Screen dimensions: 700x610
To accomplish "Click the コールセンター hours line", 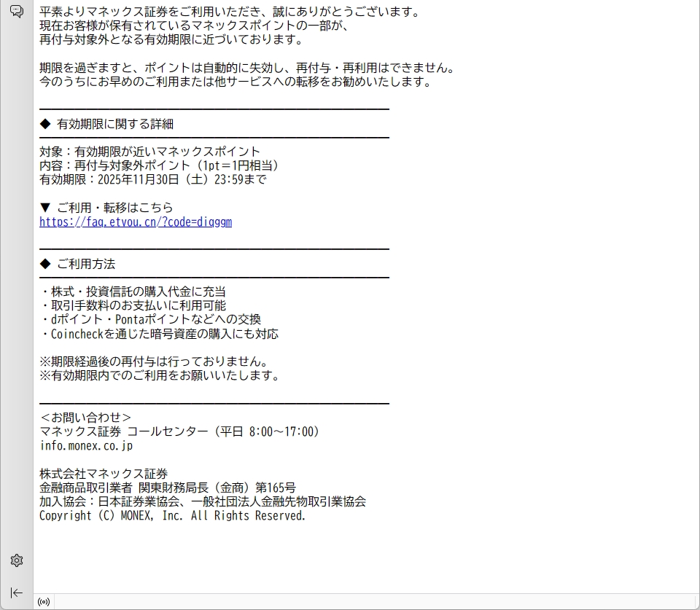I will point(179,431).
